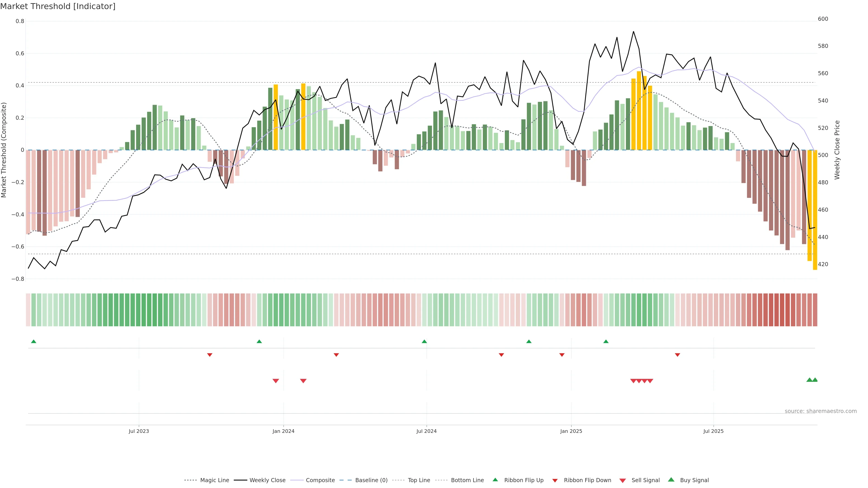
Task: Click the Weekly Close Price axis title
Action: coord(837,150)
